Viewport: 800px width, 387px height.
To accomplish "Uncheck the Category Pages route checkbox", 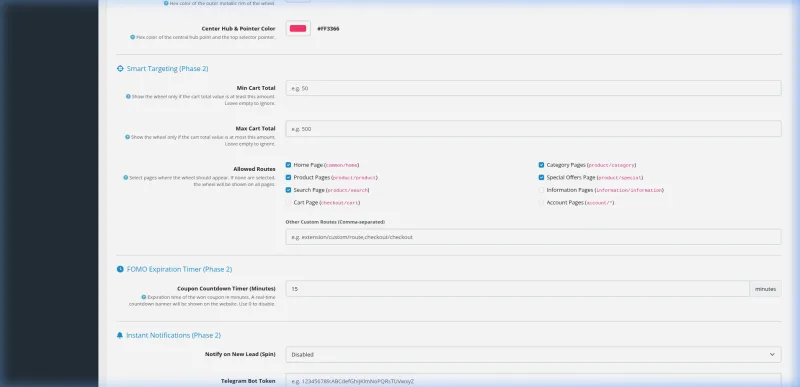I will click(541, 165).
